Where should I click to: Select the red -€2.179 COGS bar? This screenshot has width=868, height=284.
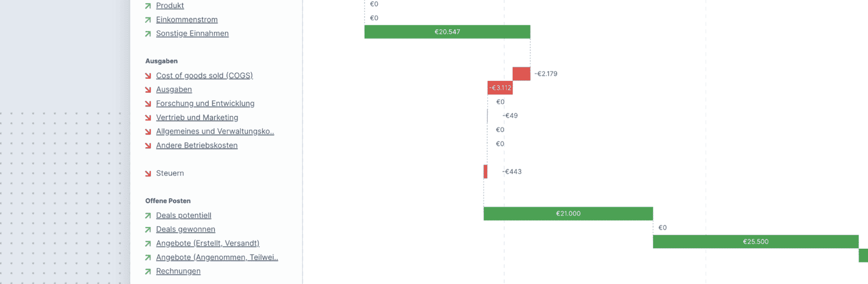tap(521, 74)
